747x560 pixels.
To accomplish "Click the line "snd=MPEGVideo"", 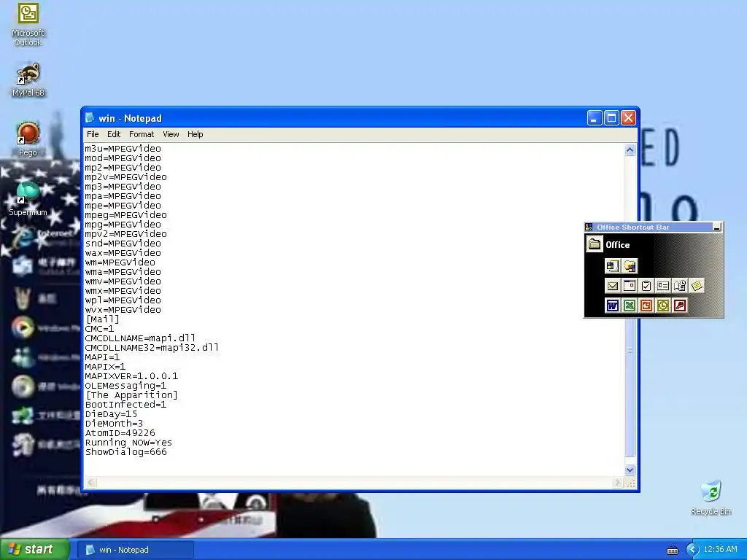I will (123, 244).
